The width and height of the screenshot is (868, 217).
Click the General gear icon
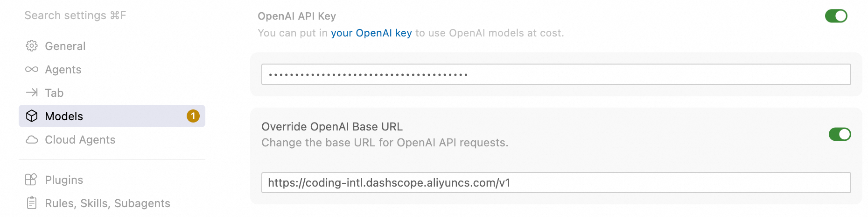[32, 46]
